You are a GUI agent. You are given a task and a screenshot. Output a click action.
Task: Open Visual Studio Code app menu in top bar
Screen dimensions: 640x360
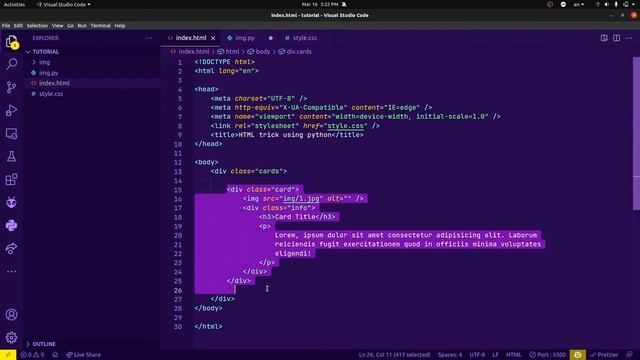(64, 4)
